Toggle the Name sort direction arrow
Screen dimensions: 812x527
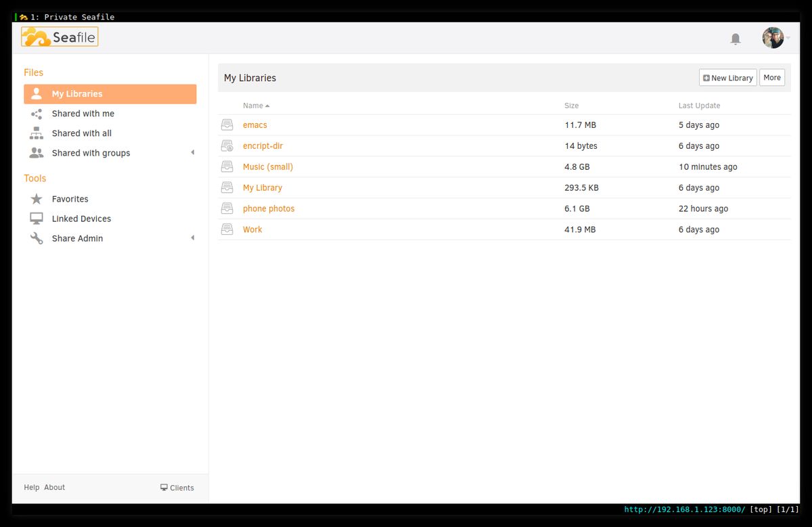267,106
